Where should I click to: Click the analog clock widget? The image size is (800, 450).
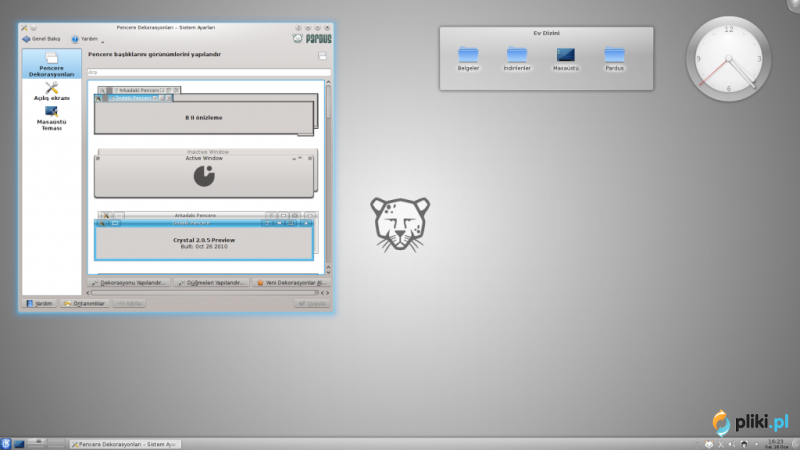coord(729,59)
